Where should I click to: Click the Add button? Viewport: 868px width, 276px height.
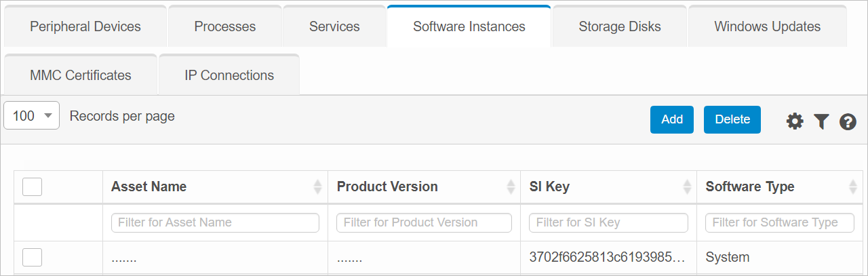point(672,119)
